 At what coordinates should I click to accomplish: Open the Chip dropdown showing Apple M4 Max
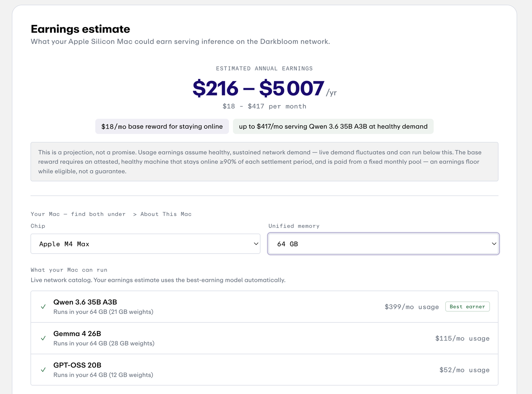[x=145, y=244]
